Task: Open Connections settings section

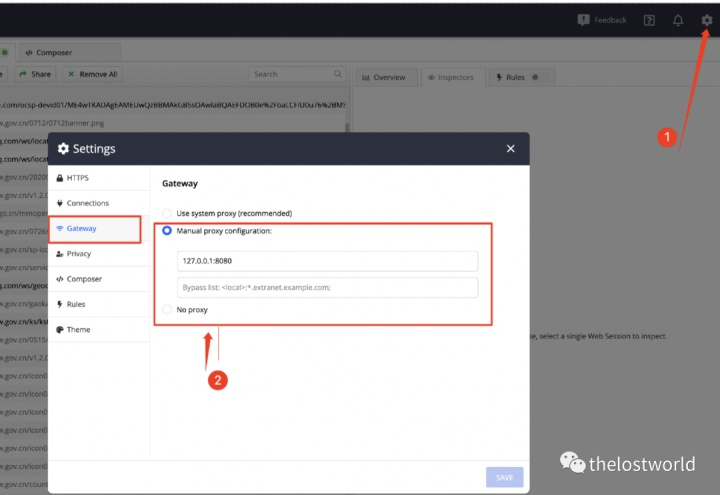Action: coord(99,203)
